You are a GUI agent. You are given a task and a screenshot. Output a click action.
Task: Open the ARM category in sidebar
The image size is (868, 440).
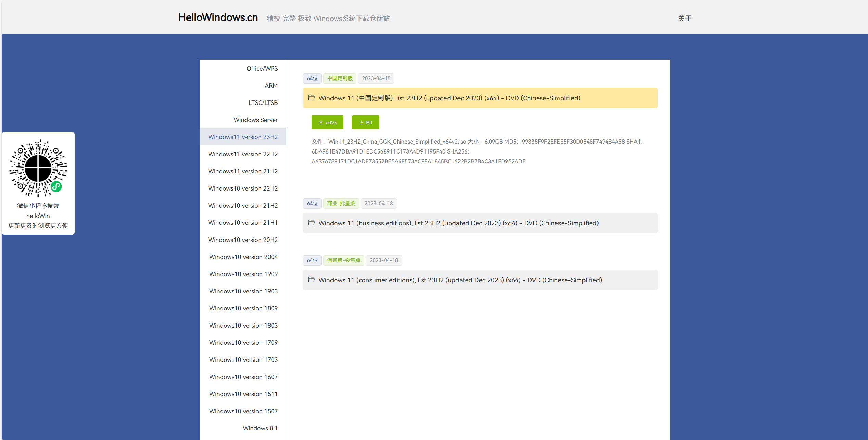(x=271, y=86)
